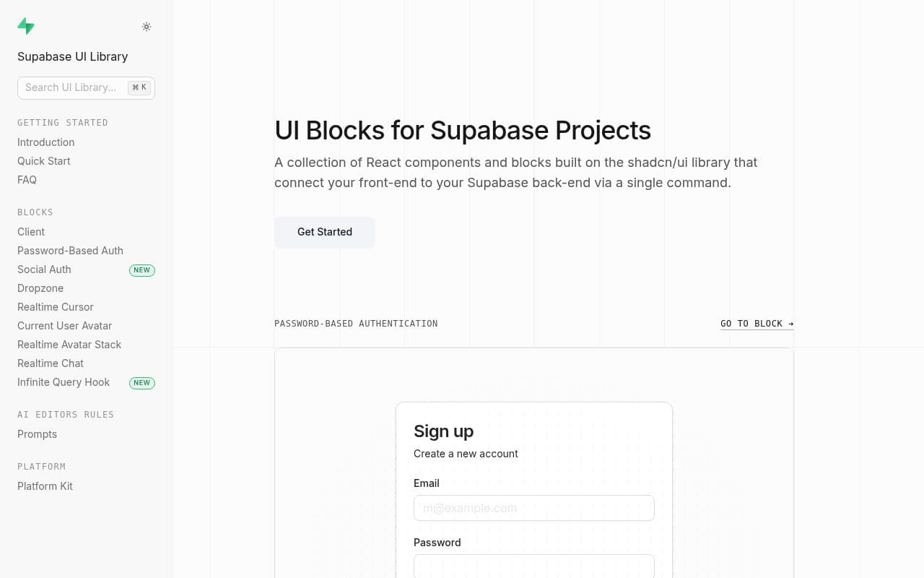
Task: Click the Email input on the Sign up form
Action: tap(533, 508)
